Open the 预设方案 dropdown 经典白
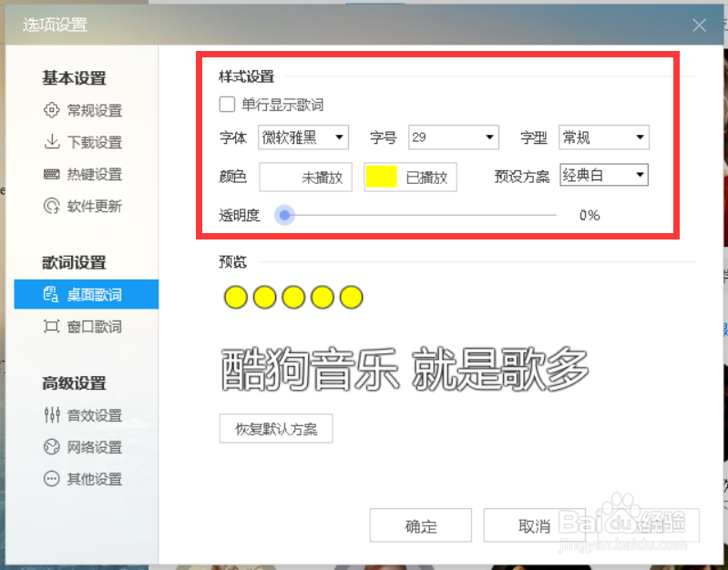Screen dimensions: 728x570 604,175
